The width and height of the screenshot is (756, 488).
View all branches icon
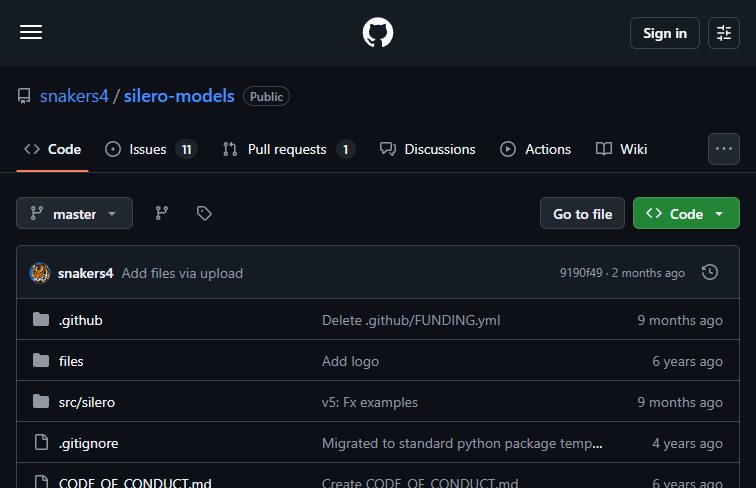click(162, 213)
